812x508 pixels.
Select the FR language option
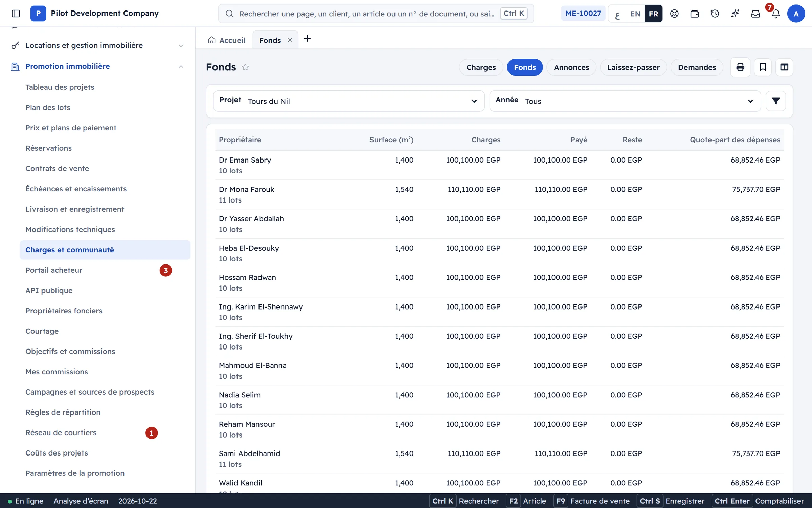653,14
